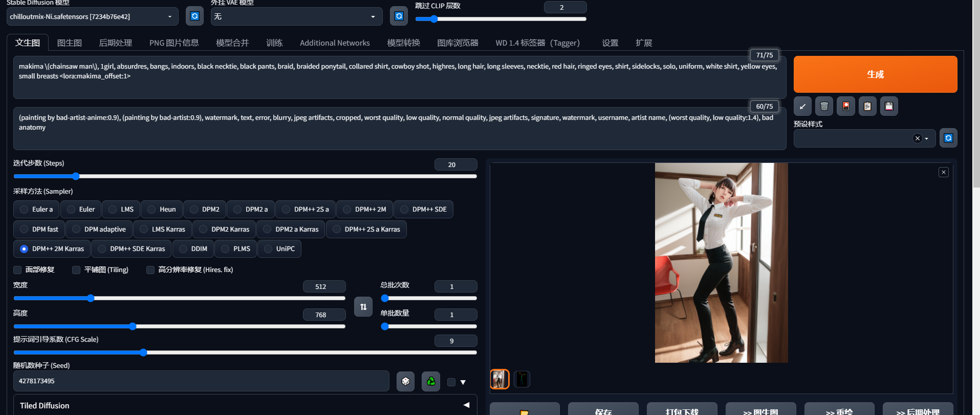Viewport: 980px width, 415px height.
Task: Apply selected styles with the clipboard icon
Action: [867, 106]
